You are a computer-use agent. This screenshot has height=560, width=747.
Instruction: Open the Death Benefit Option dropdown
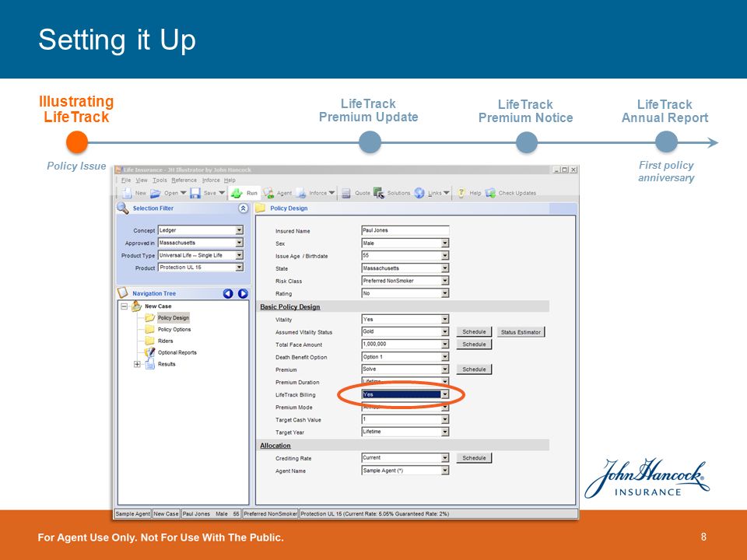pos(444,357)
